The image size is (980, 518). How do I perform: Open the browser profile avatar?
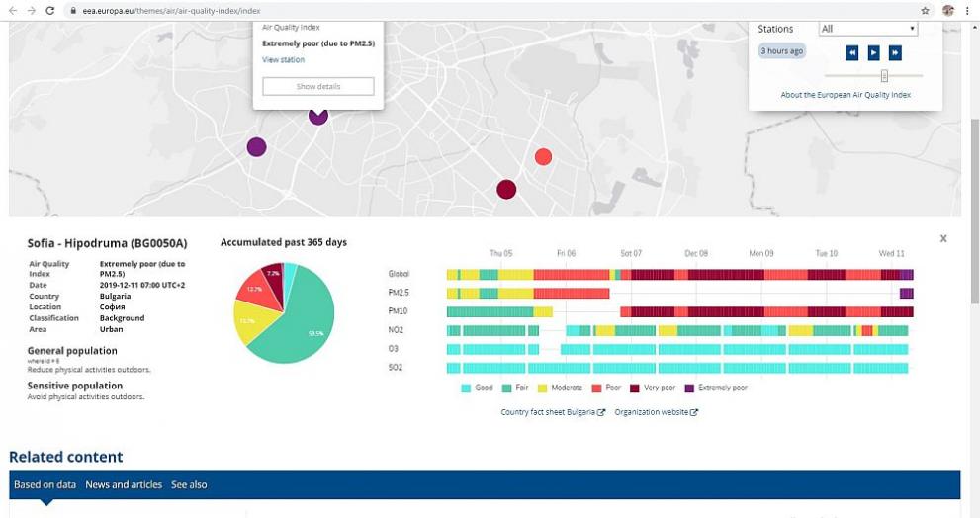[x=948, y=11]
